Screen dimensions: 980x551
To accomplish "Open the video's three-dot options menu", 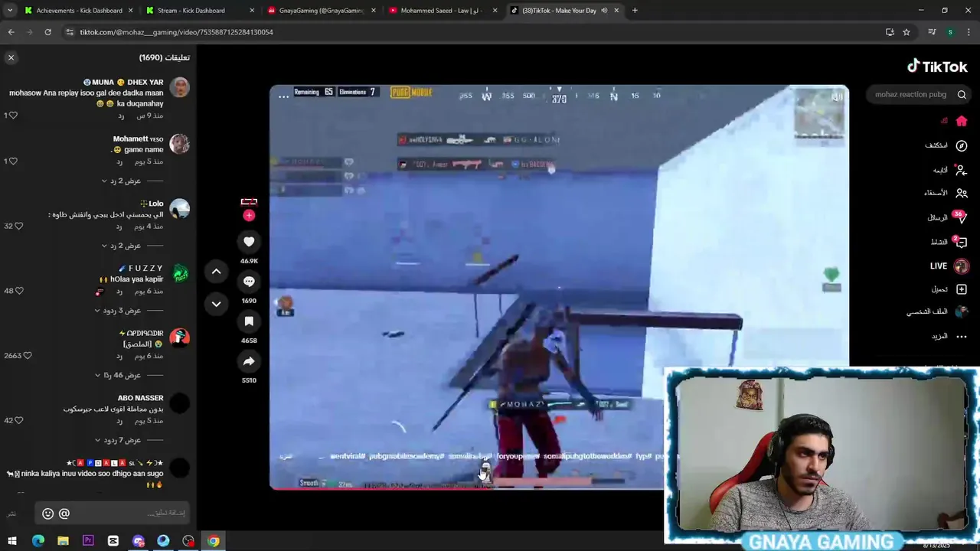I will [283, 96].
